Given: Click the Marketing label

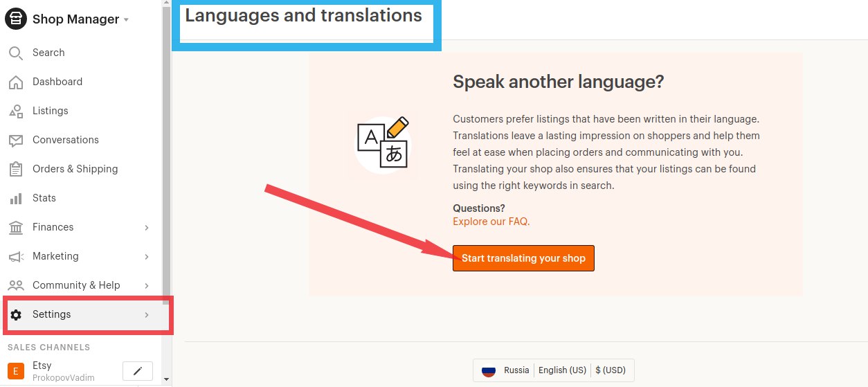Looking at the screenshot, I should tap(55, 256).
